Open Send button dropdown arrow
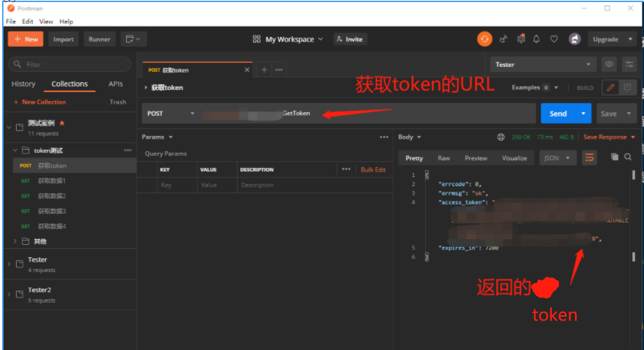Viewport: 644px width, 350px height. point(583,114)
